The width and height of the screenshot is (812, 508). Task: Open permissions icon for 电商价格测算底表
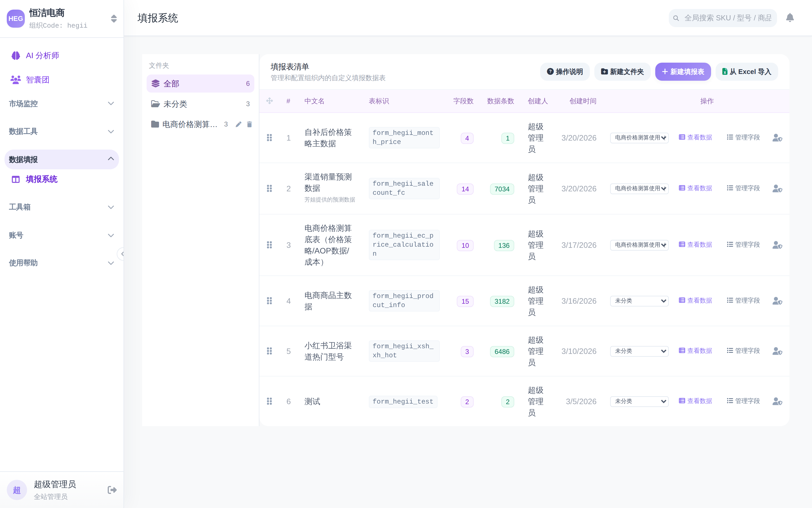[777, 245]
